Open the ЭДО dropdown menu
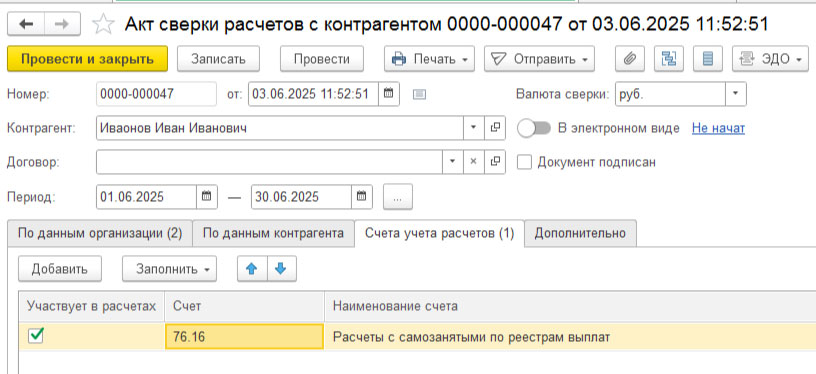 tap(771, 59)
